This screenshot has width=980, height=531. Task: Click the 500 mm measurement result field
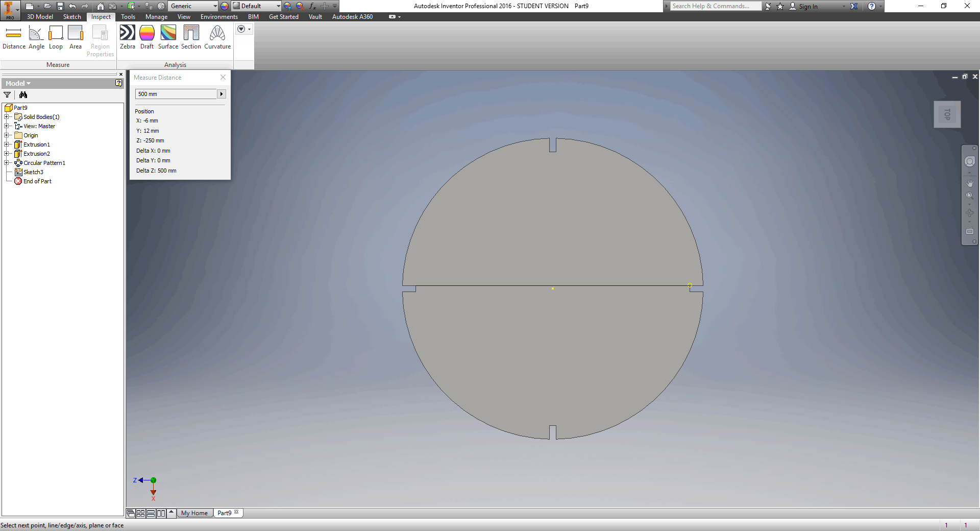tap(176, 94)
